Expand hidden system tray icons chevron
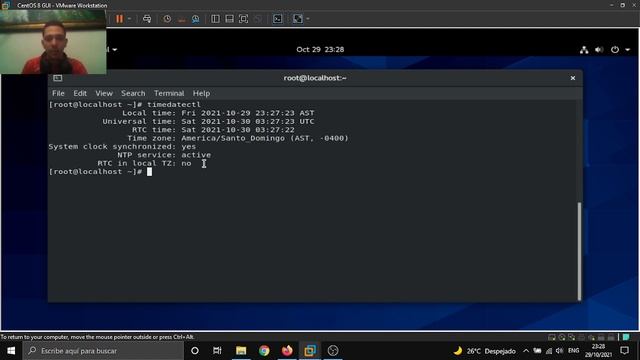Image resolution: width=640 pixels, height=360 pixels. click(x=526, y=351)
